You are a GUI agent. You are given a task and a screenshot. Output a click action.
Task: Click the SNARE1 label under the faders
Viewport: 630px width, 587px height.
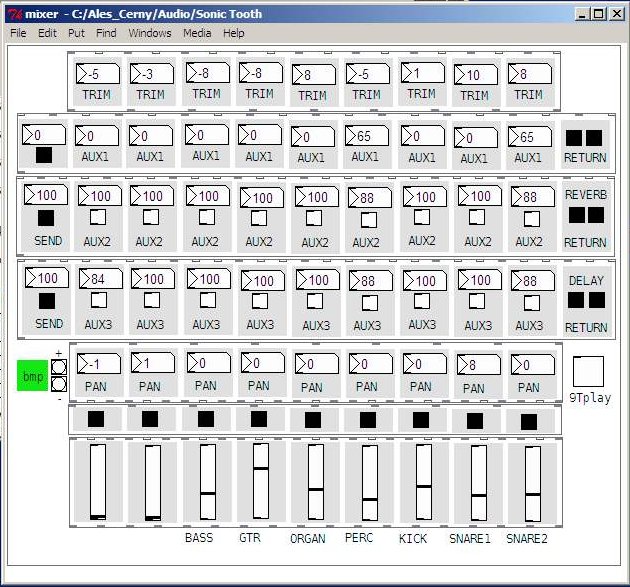click(x=470, y=538)
